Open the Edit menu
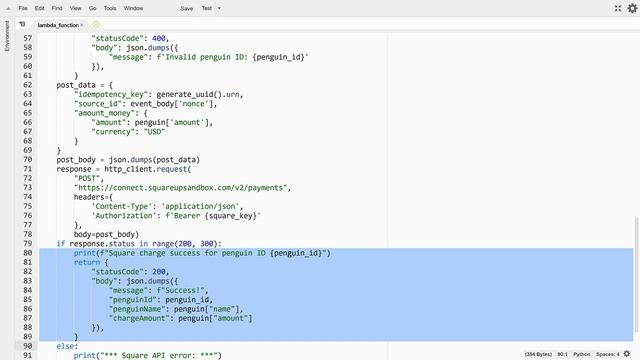Image resolution: width=640 pixels, height=360 pixels. point(40,8)
